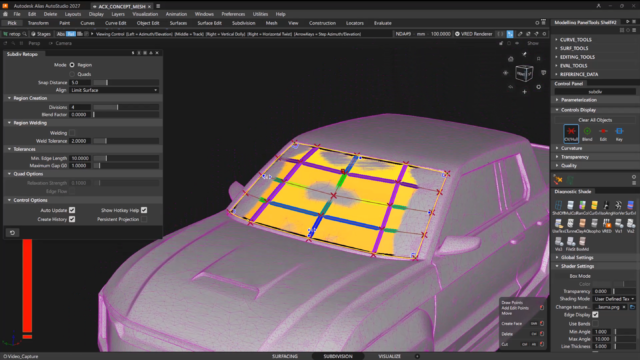This screenshot has height=360, width=640.
Task: Choose the Random Color diagnostic shade icon
Action: pyautogui.click(x=582, y=205)
